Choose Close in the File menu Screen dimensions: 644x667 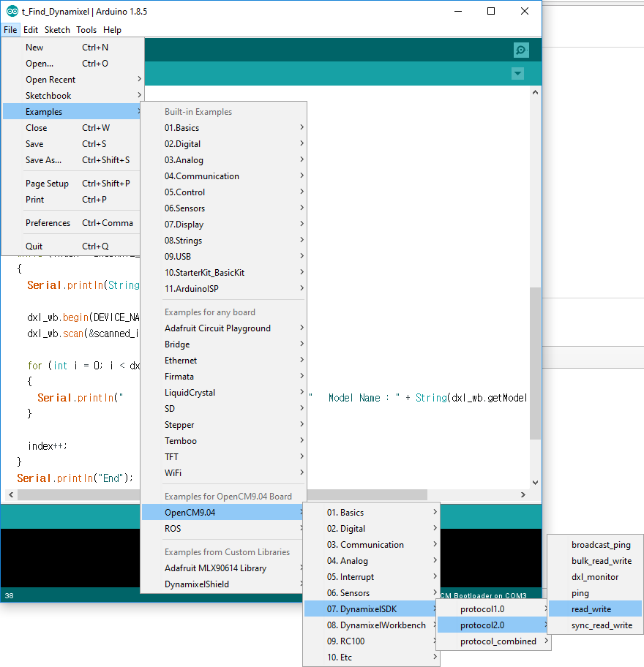[x=72, y=128]
